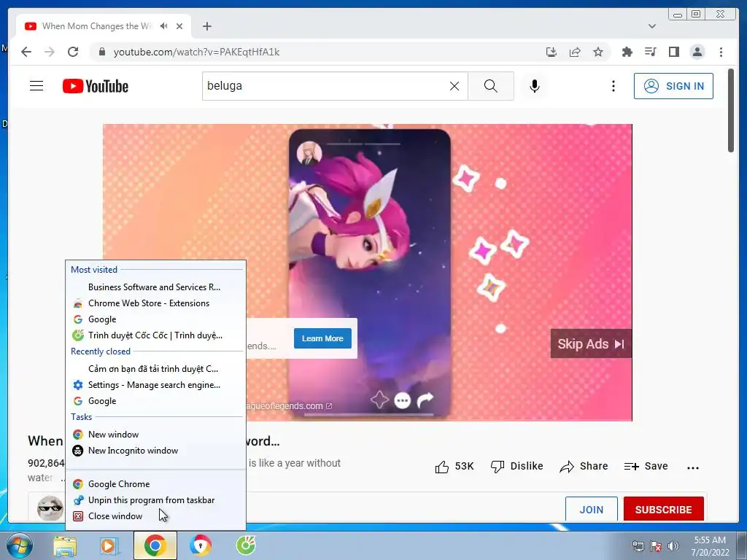Open Chrome extensions puzzle icon
Image resolution: width=747 pixels, height=560 pixels.
click(627, 52)
